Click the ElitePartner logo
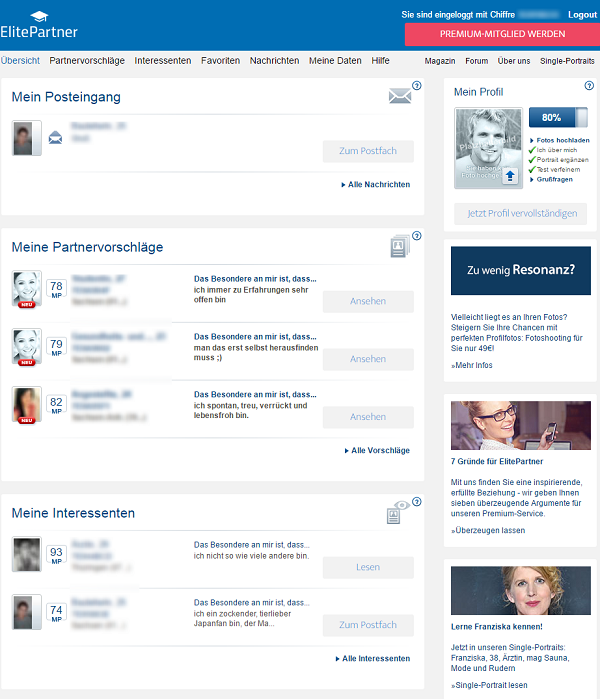The height and width of the screenshot is (699, 600). coord(39,25)
